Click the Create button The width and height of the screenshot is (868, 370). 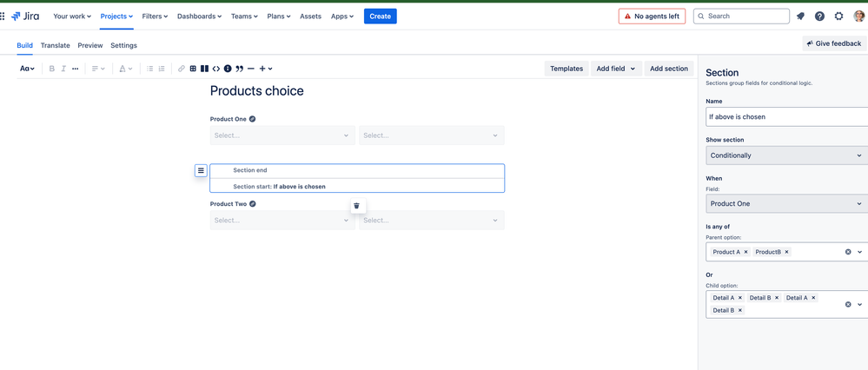(381, 16)
